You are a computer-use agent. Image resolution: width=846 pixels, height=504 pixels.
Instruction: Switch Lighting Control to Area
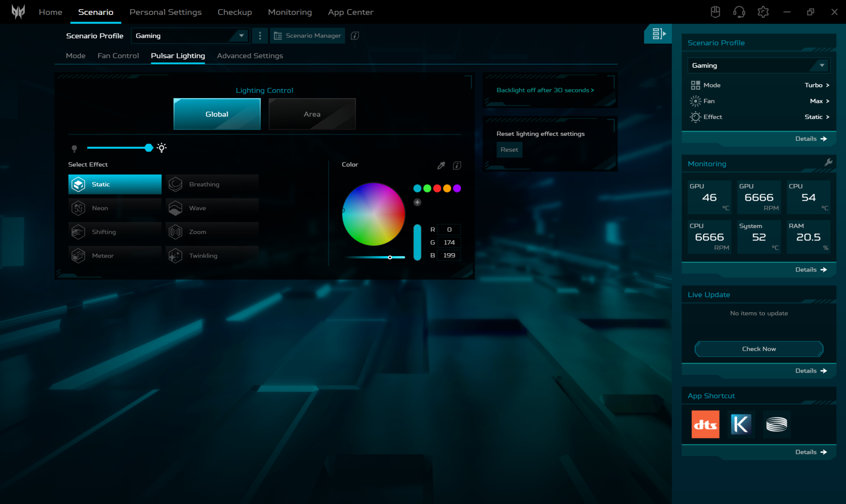click(312, 114)
